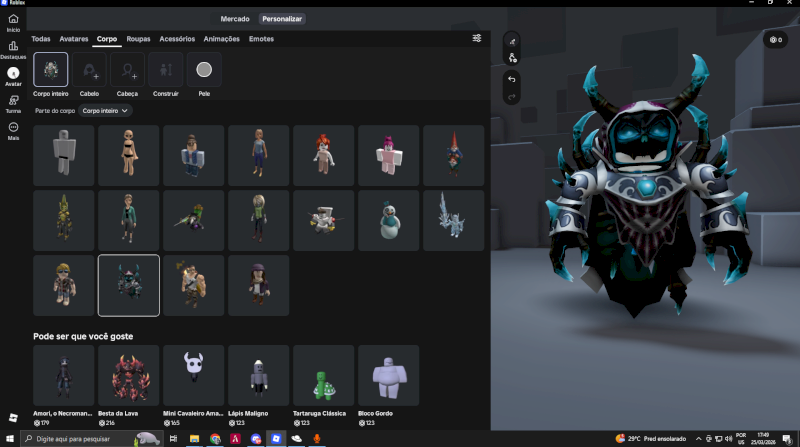Screen dimensions: 800x447
Task: Open the taskbar clock and date
Action: [x=763, y=439]
